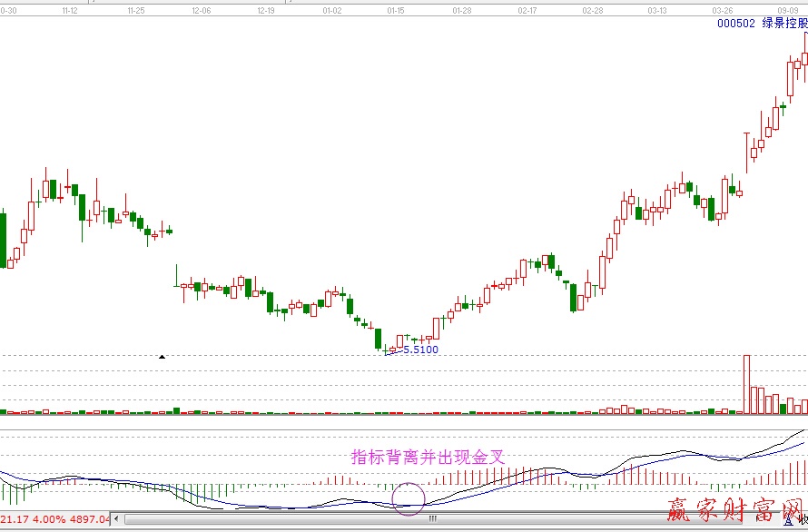The image size is (808, 532).
Task: Click the scroll-left arrow of horizontal scrollbar
Action: coord(118,520)
